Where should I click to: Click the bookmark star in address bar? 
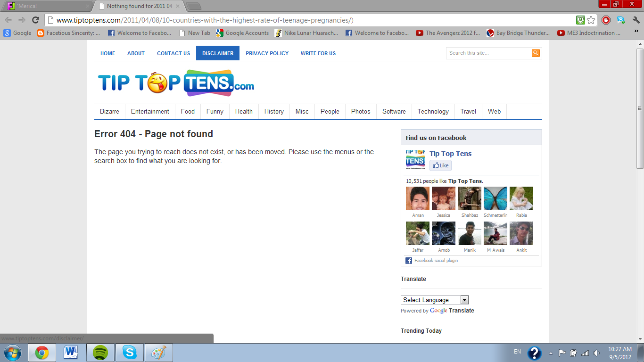click(x=591, y=20)
